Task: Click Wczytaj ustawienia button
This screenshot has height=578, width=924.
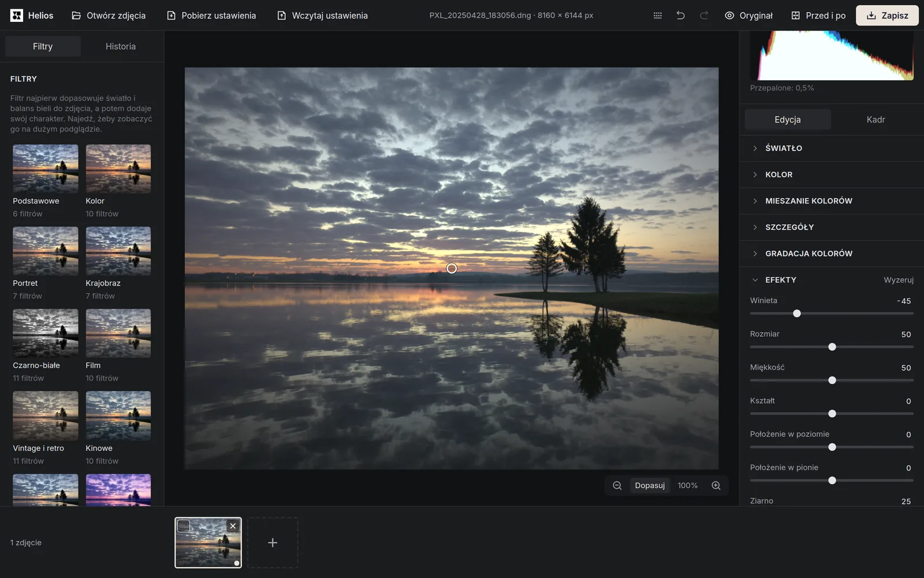Action: point(322,16)
